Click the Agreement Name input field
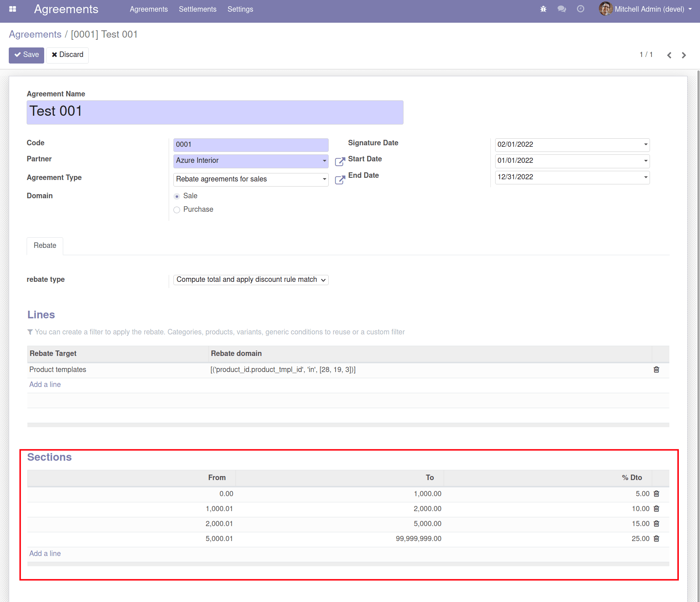 point(215,112)
